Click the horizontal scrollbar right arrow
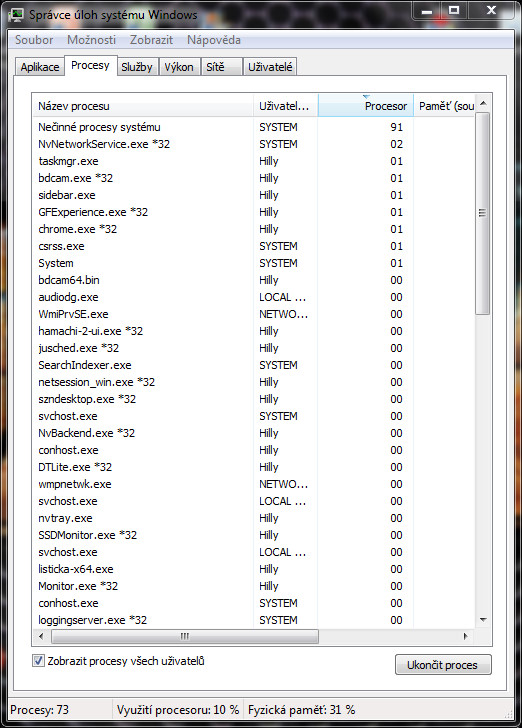This screenshot has width=522, height=728. pyautogui.click(x=465, y=636)
